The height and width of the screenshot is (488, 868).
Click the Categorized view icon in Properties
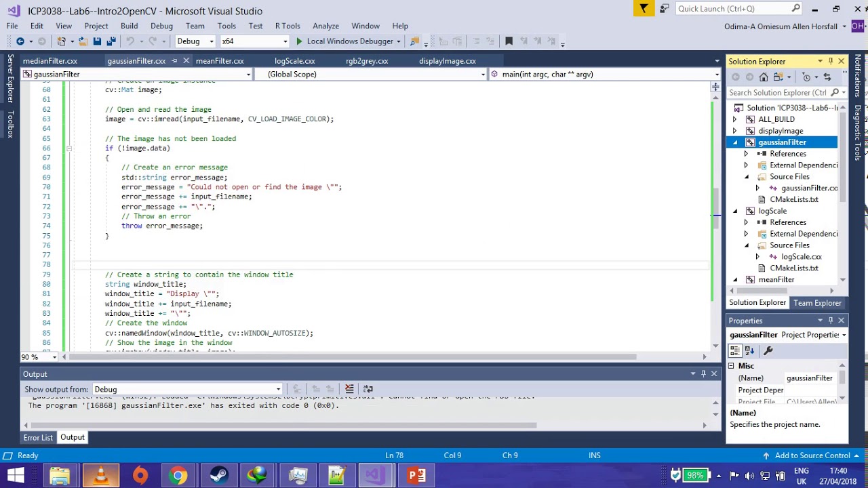click(x=734, y=350)
